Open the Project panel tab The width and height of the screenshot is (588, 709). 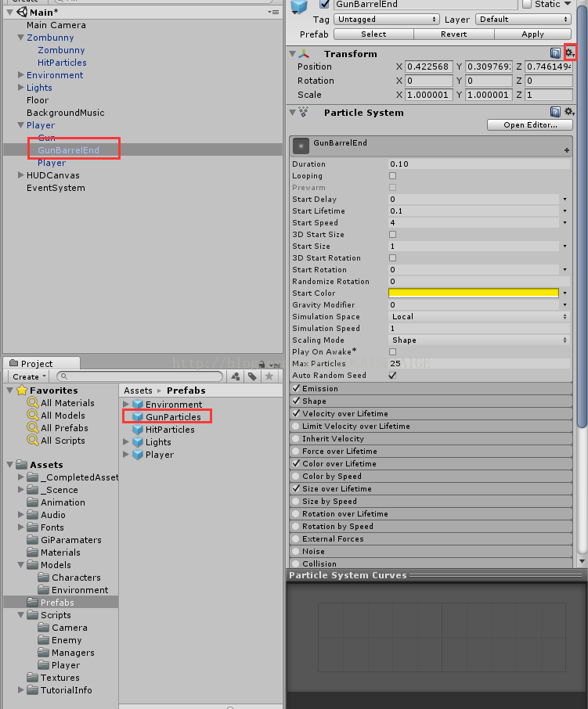tap(41, 364)
